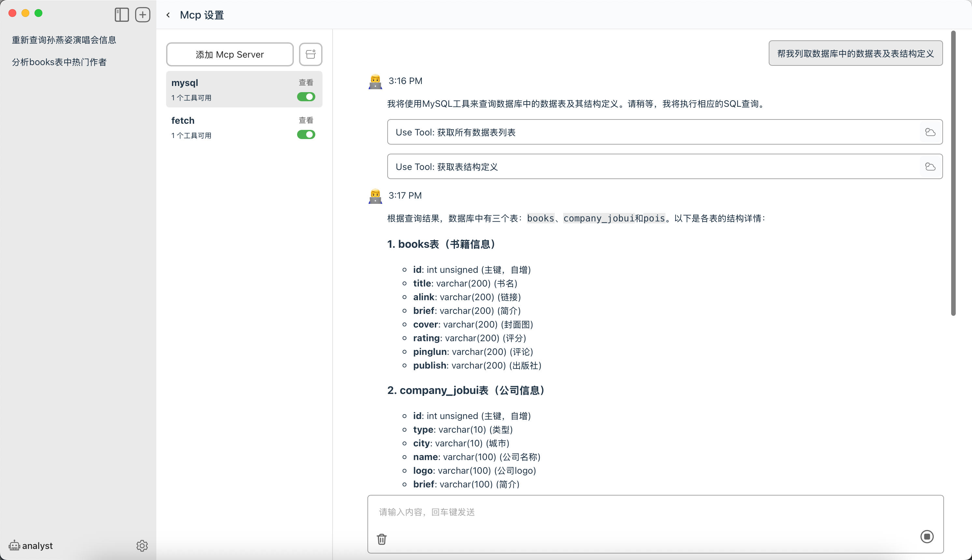Click the new chat plus icon
Image resolution: width=972 pixels, height=560 pixels.
click(x=142, y=15)
